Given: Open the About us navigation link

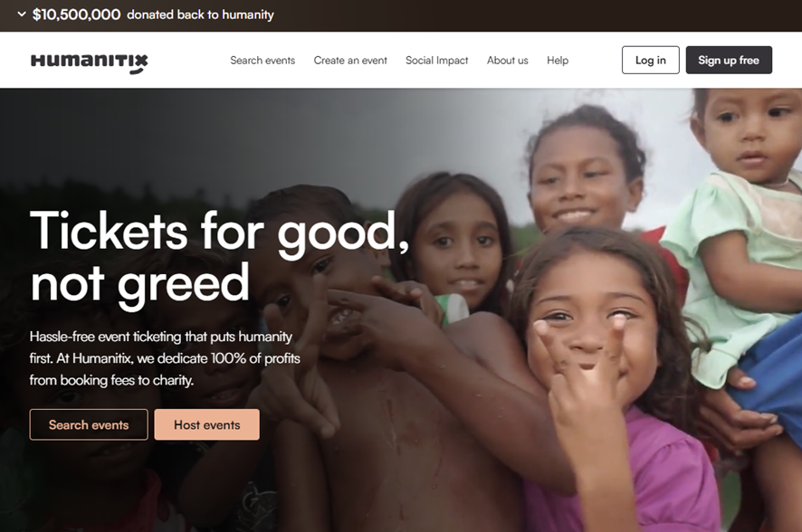Looking at the screenshot, I should pyautogui.click(x=508, y=61).
